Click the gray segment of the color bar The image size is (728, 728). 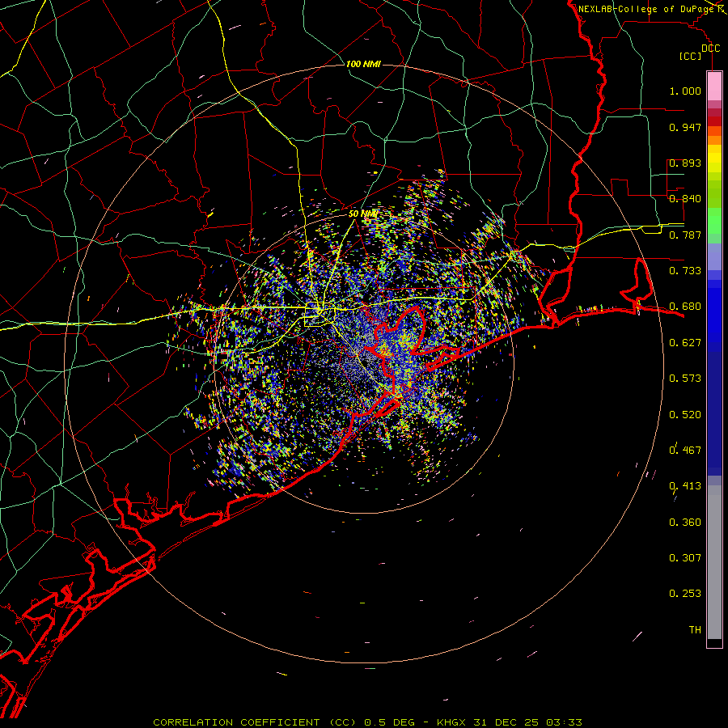[x=714, y=562]
